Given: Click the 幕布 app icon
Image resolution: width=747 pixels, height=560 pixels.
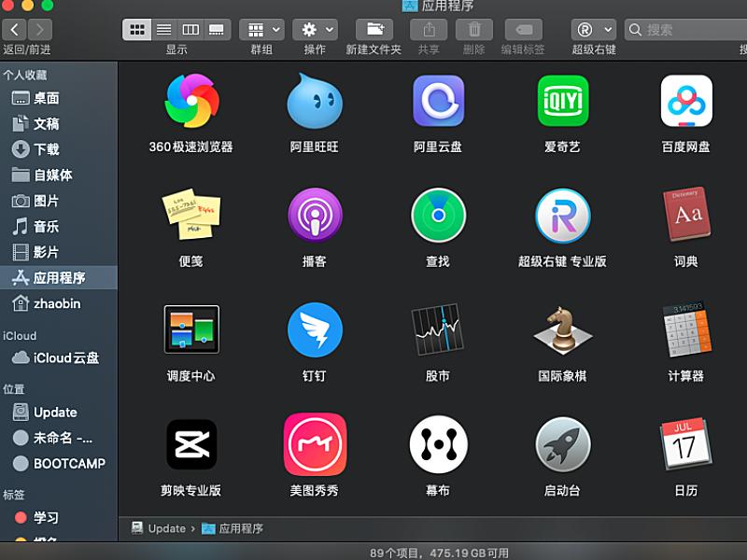Looking at the screenshot, I should pos(438,444).
